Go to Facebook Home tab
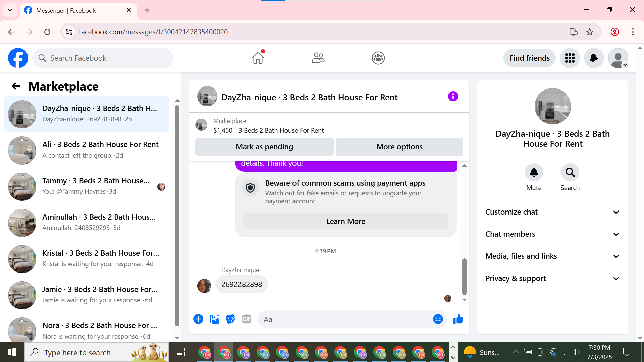Image resolution: width=644 pixels, height=362 pixels. coord(258,58)
